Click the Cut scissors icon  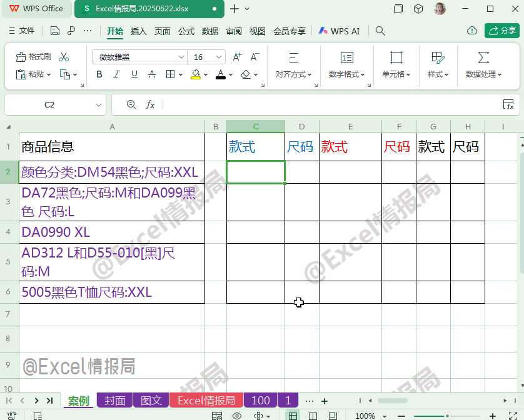coord(64,57)
